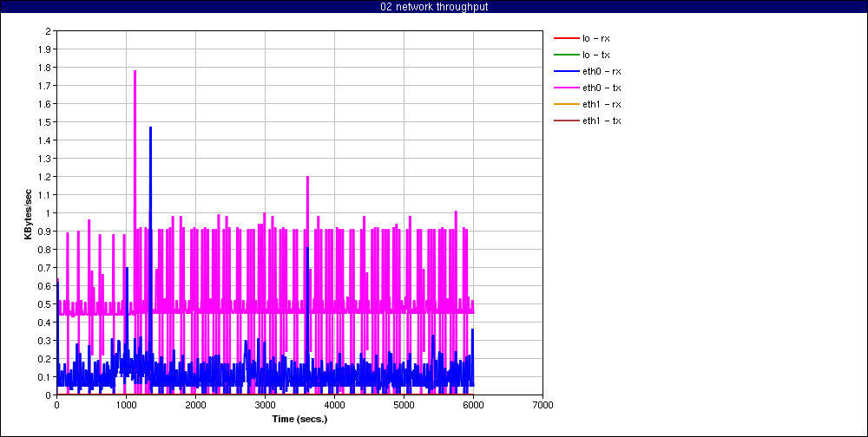Image resolution: width=868 pixels, height=437 pixels.
Task: Select the x-axis tick label 5000
Action: [404, 405]
